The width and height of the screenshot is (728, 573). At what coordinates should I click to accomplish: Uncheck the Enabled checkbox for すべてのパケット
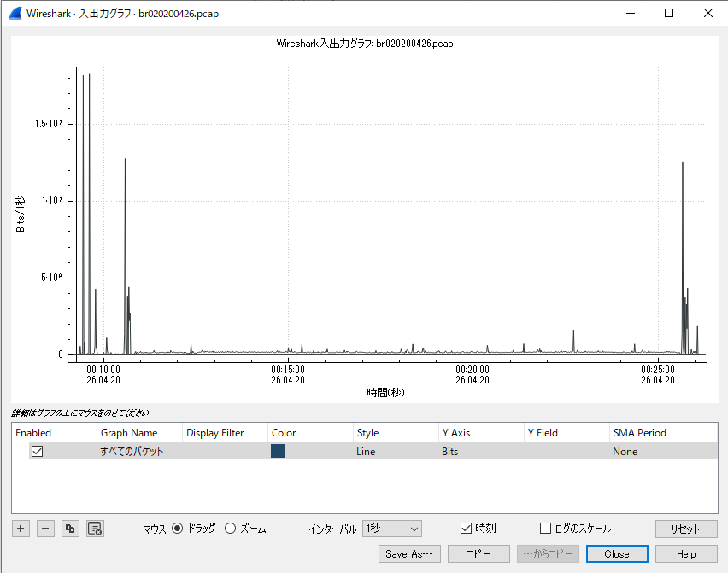(x=37, y=451)
